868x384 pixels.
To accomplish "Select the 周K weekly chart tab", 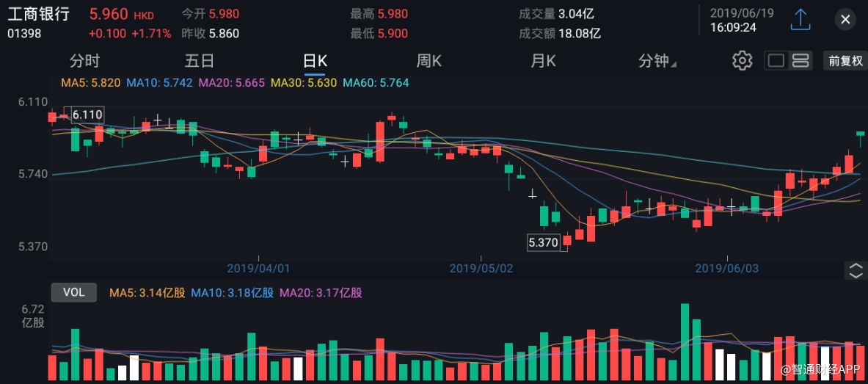I will 428,61.
